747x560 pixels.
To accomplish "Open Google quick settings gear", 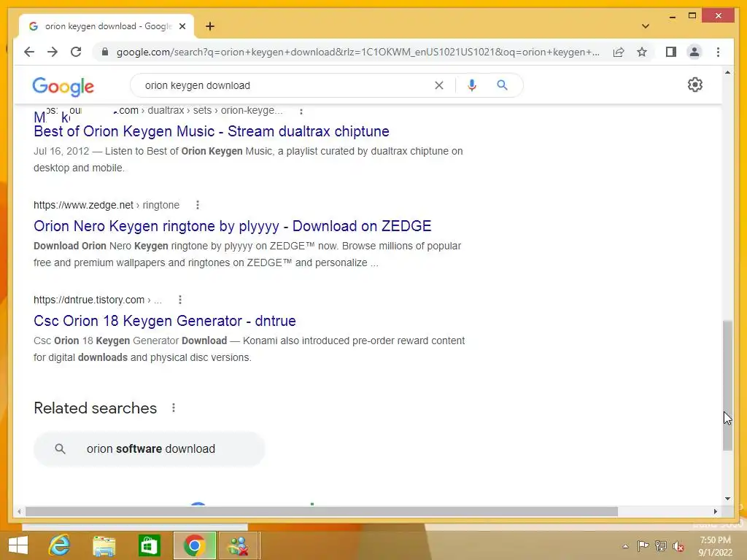I will (695, 85).
